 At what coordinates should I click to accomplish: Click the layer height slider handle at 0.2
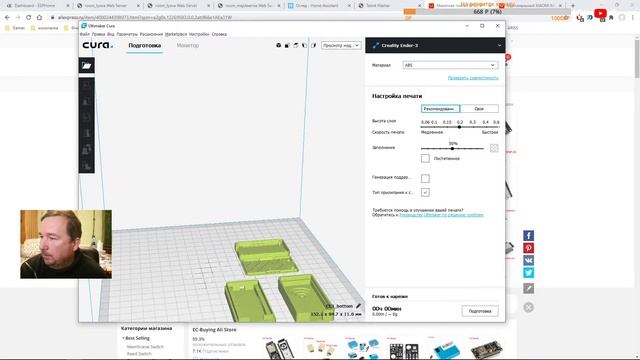460,127
